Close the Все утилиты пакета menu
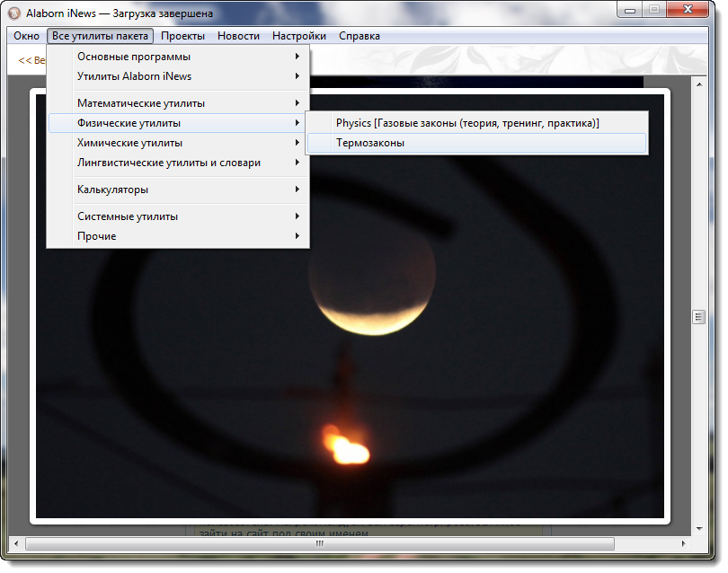Screen dimensions: 728x573 [x=101, y=36]
